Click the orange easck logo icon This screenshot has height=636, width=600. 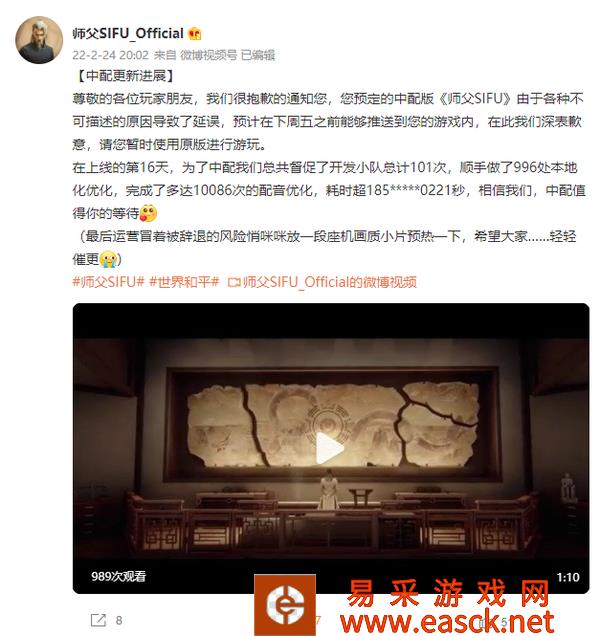tap(285, 605)
